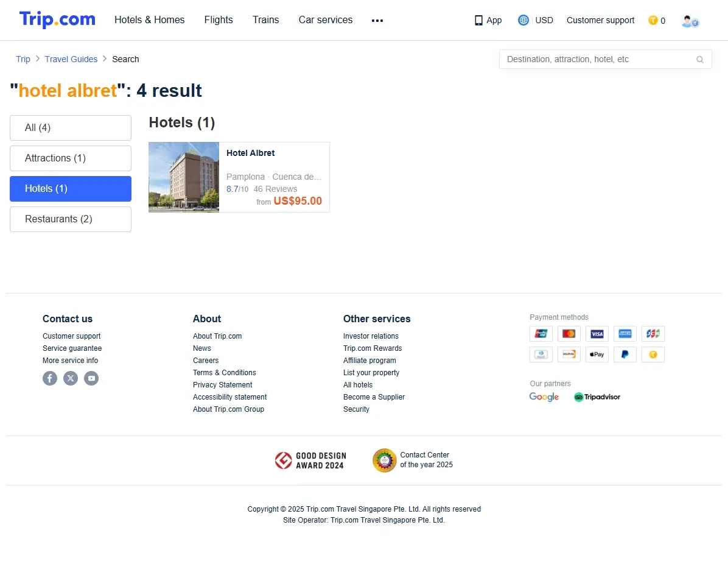This screenshot has height=561, width=728.
Task: Go to Trains in the top navigation
Action: 265,20
